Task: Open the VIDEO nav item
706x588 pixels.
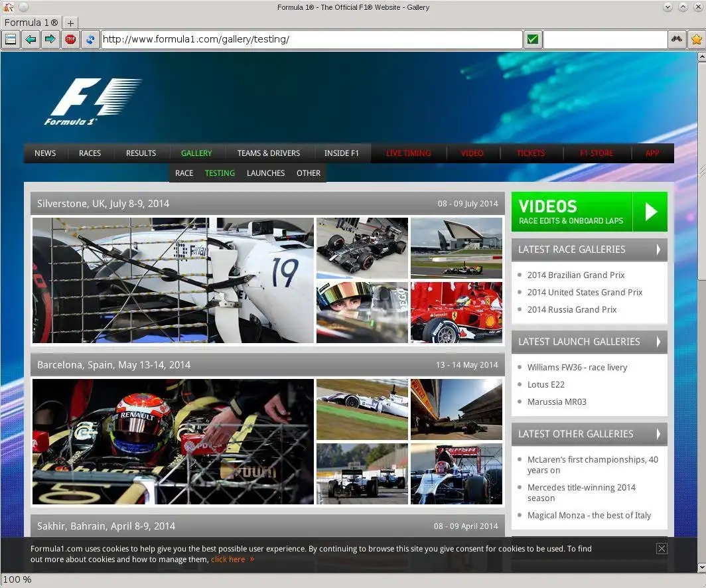Action: pyautogui.click(x=472, y=153)
